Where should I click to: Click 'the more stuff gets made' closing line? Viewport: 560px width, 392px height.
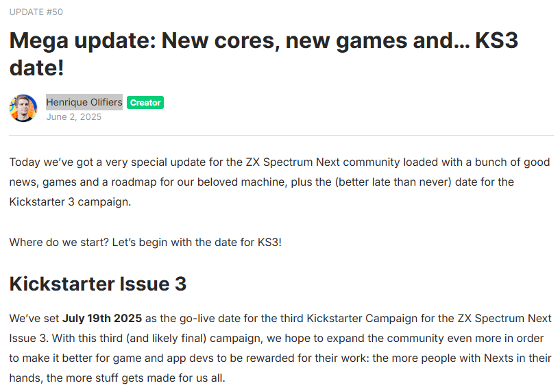(157, 378)
